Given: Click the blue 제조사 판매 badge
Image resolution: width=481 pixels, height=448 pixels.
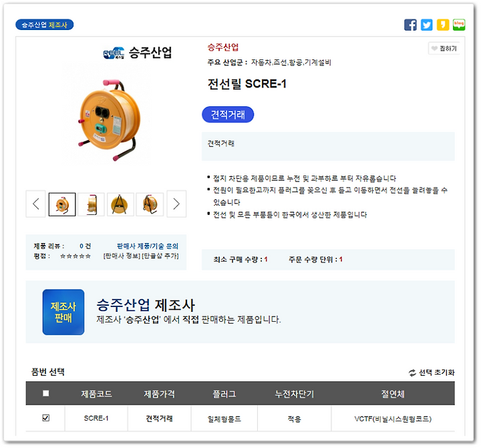Looking at the screenshot, I should pyautogui.click(x=63, y=312).
